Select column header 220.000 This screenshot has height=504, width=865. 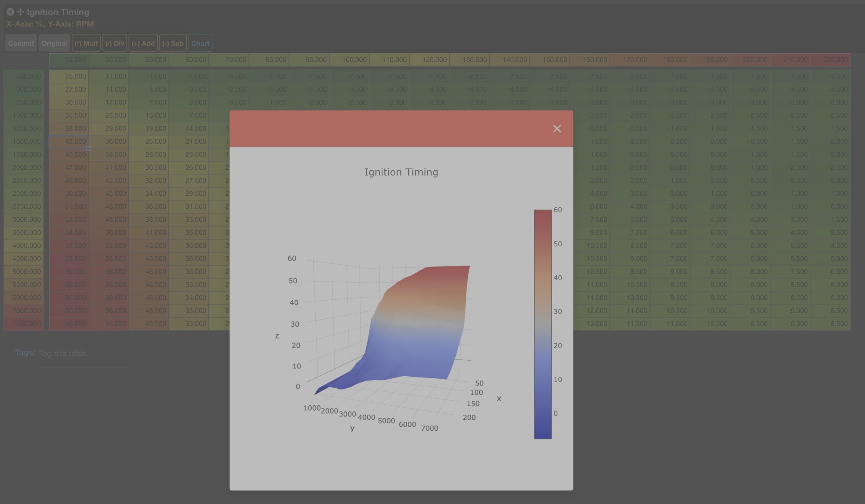point(830,60)
